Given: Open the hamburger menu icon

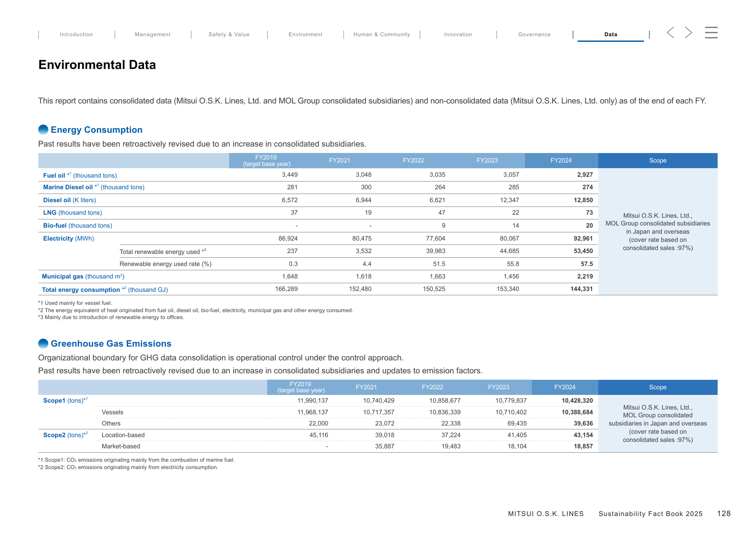Looking at the screenshot, I should (711, 32).
